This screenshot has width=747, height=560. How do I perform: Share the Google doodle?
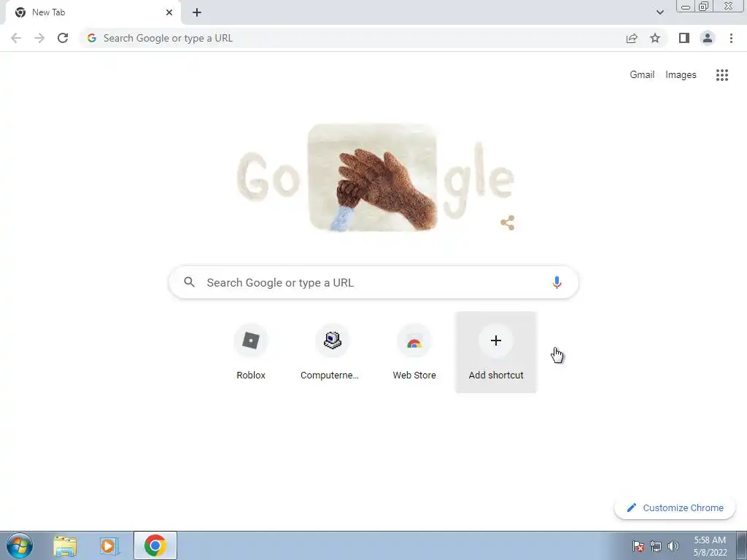pos(508,222)
